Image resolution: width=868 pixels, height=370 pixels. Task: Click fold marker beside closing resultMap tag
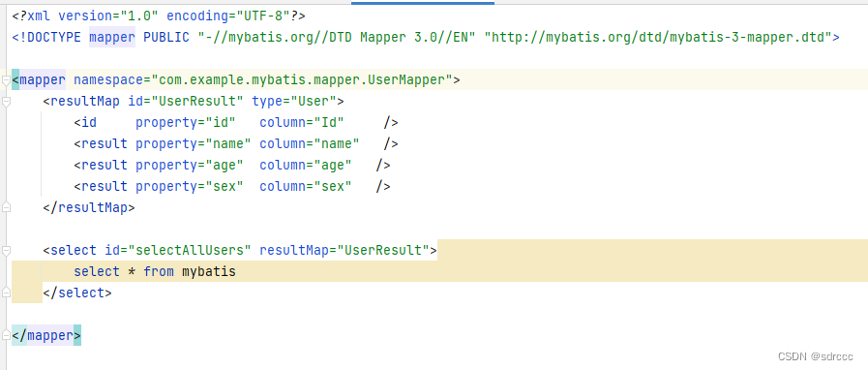[x=6, y=207]
